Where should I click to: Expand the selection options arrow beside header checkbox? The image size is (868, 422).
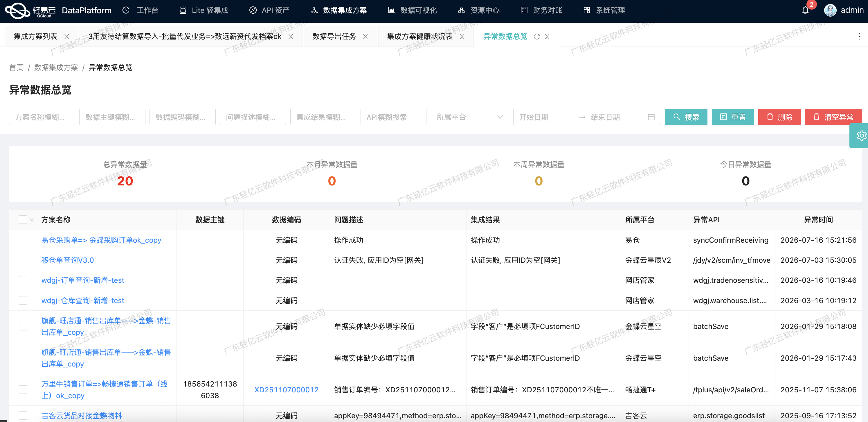(x=32, y=220)
